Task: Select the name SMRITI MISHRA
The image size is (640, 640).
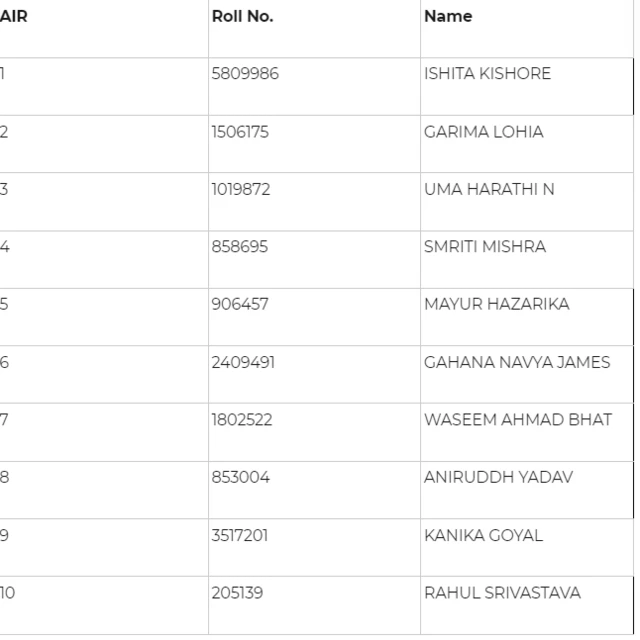Action: [x=485, y=247]
